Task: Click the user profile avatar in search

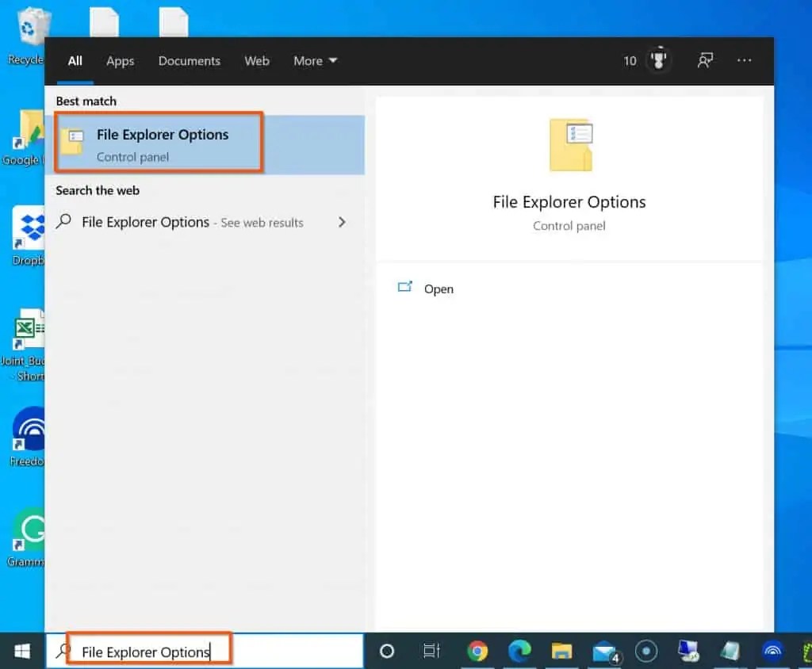Action: coord(659,60)
